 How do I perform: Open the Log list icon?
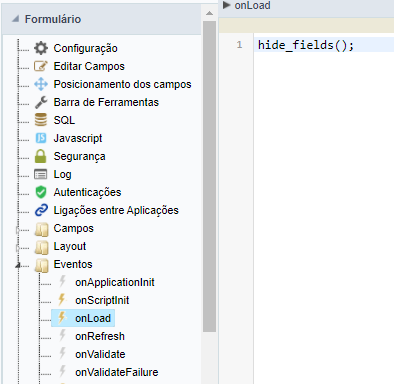pyautogui.click(x=41, y=174)
